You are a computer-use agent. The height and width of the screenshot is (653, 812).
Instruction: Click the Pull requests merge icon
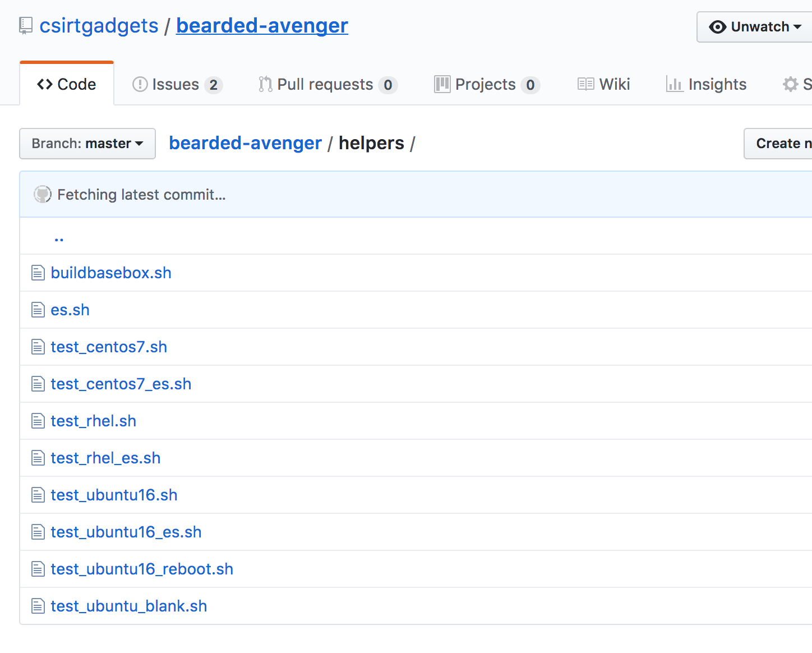coord(265,84)
